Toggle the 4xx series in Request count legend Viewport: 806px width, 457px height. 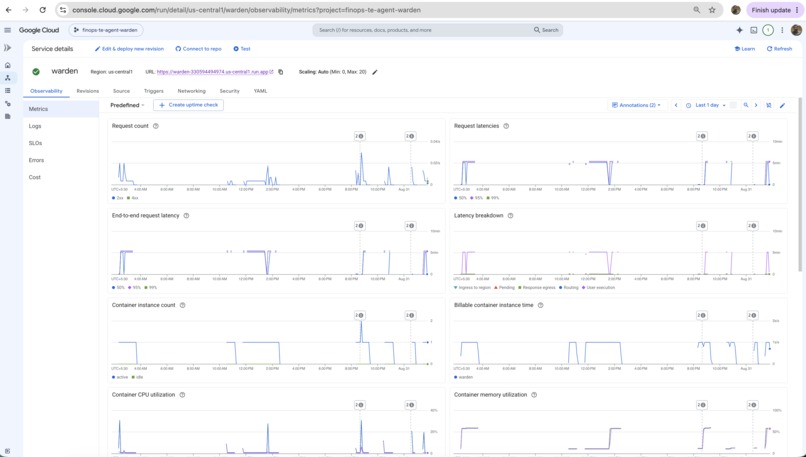pos(133,198)
